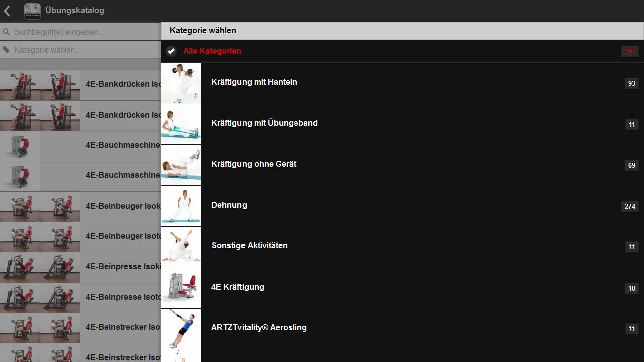This screenshot has height=362, width=644.
Task: Click the 18 count badge
Action: click(x=632, y=288)
